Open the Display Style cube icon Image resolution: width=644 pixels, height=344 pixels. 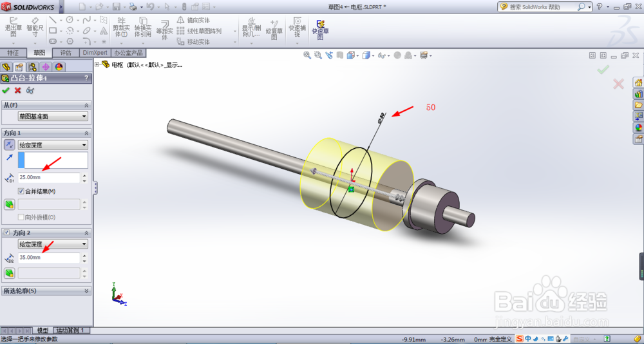366,55
